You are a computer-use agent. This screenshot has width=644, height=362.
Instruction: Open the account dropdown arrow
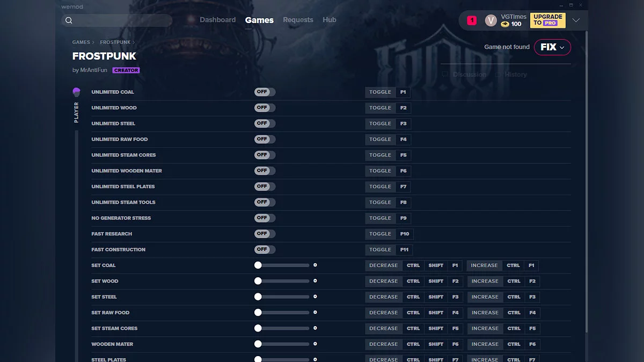pyautogui.click(x=576, y=20)
